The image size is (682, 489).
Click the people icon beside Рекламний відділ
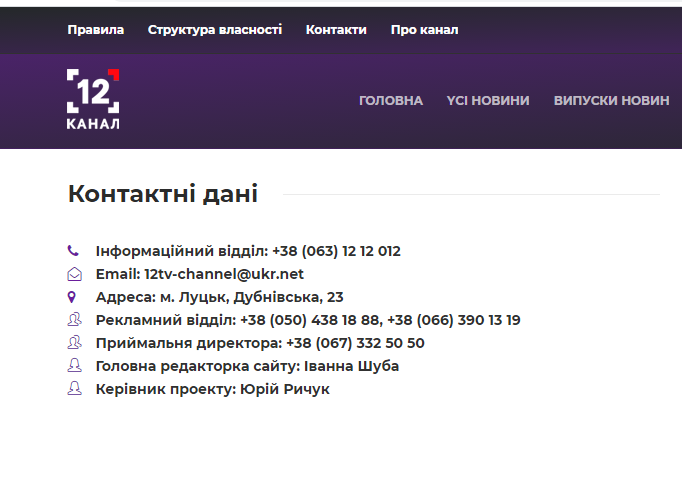[x=73, y=320]
